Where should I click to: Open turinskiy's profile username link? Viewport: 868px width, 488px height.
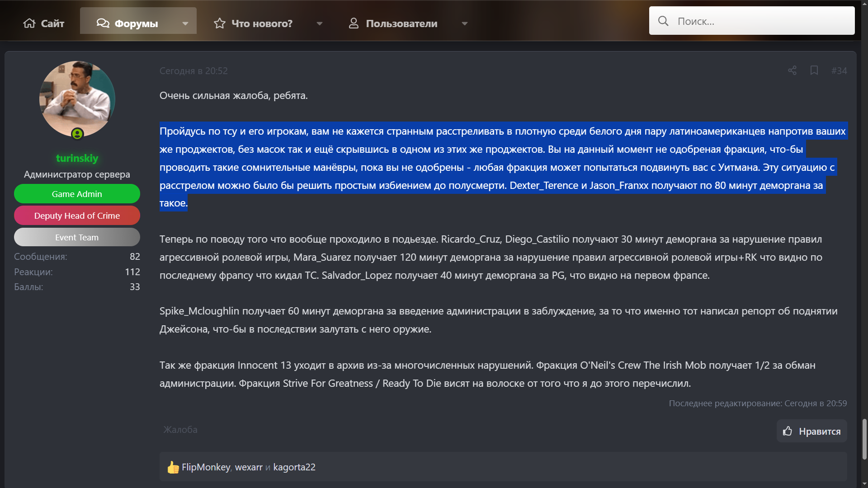77,158
